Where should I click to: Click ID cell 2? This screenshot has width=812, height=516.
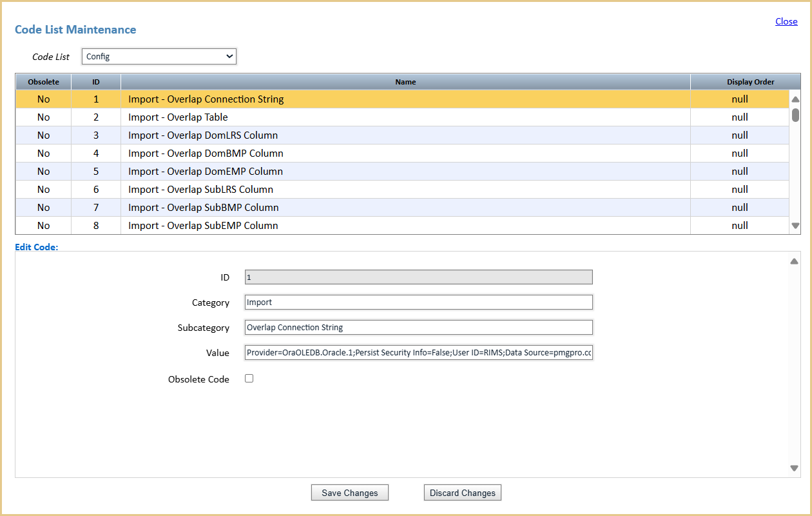click(x=96, y=117)
